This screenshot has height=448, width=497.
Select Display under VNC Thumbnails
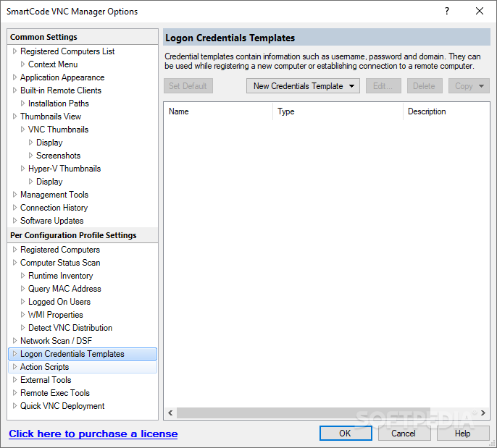[49, 143]
